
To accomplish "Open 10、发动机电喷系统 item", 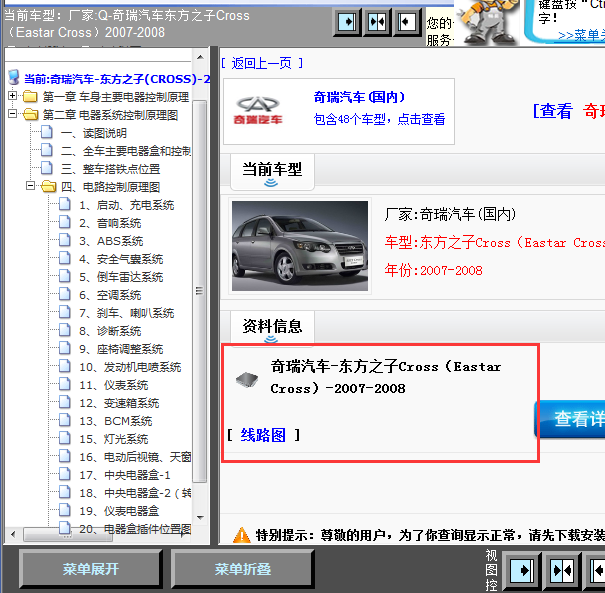I will click(130, 367).
